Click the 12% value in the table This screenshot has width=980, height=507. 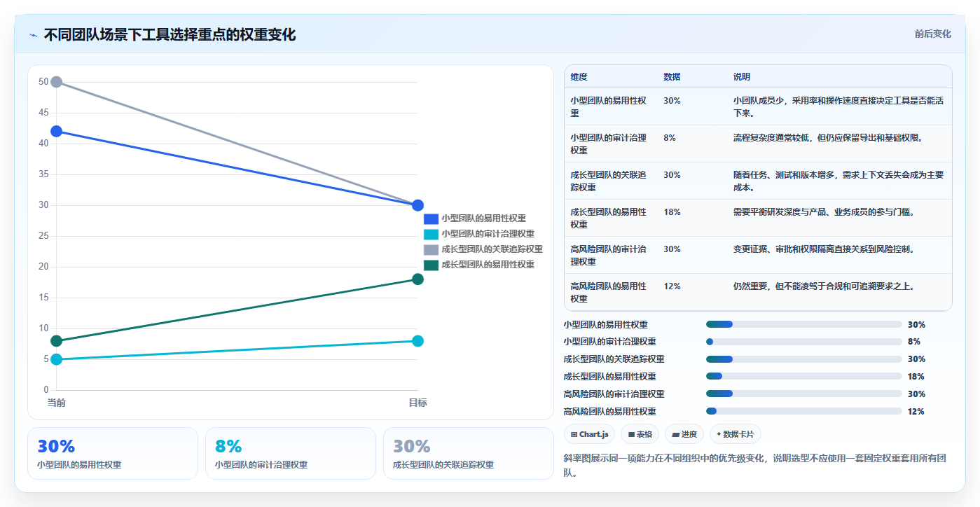pos(672,286)
